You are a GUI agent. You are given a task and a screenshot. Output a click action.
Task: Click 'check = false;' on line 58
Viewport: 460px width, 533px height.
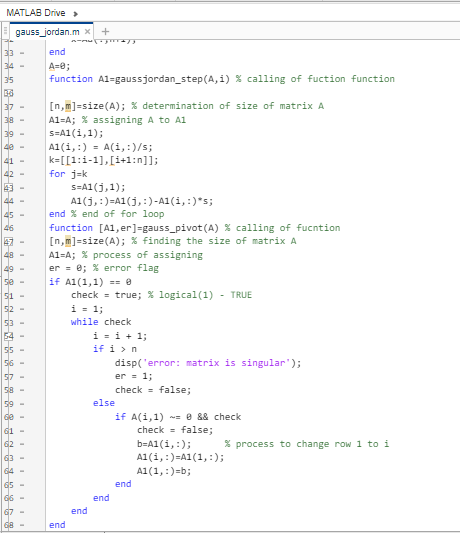[x=153, y=390]
